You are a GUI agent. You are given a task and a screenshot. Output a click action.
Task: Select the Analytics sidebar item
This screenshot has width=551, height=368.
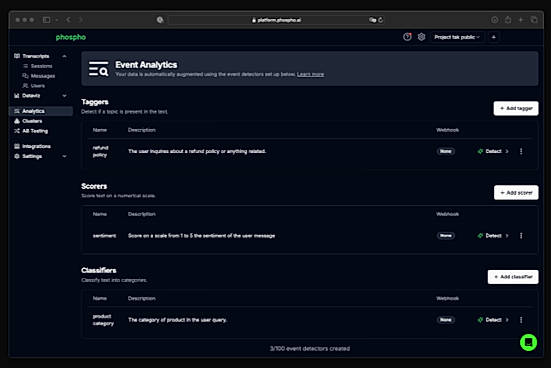[x=41, y=111]
